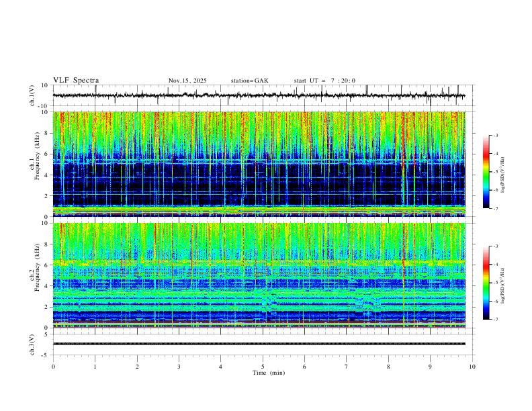Click the "station=GAK" header label
Viewport: 532px width, 411px height.
[x=249, y=81]
